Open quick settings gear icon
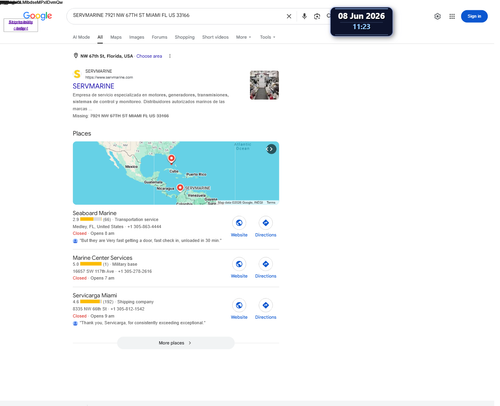The height and width of the screenshot is (406, 500). tap(437, 16)
